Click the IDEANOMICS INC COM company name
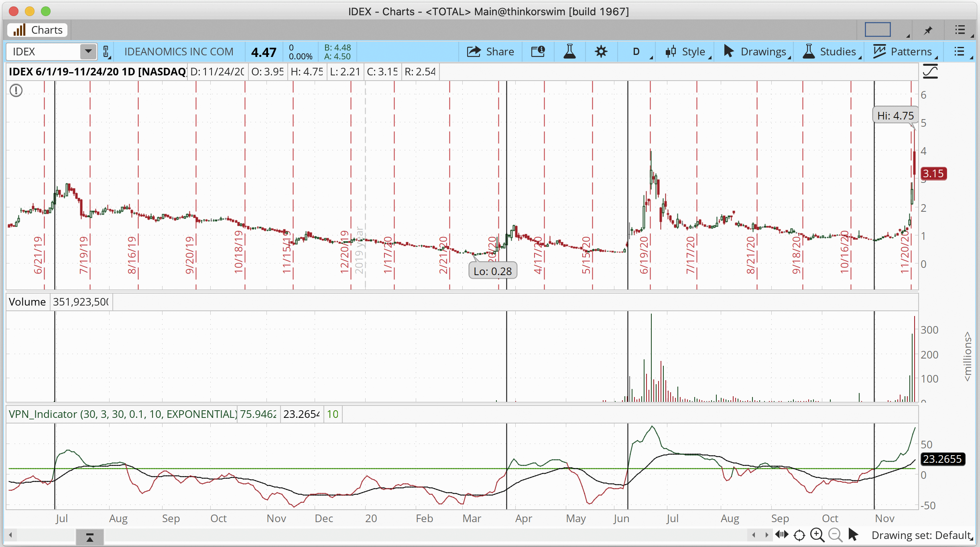The height and width of the screenshot is (547, 980). tap(179, 52)
